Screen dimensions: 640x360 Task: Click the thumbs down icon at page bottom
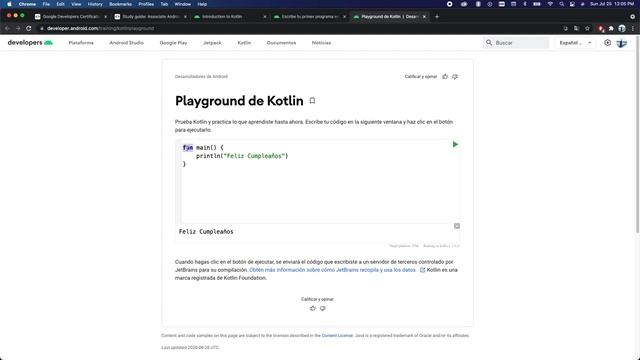coord(322,308)
